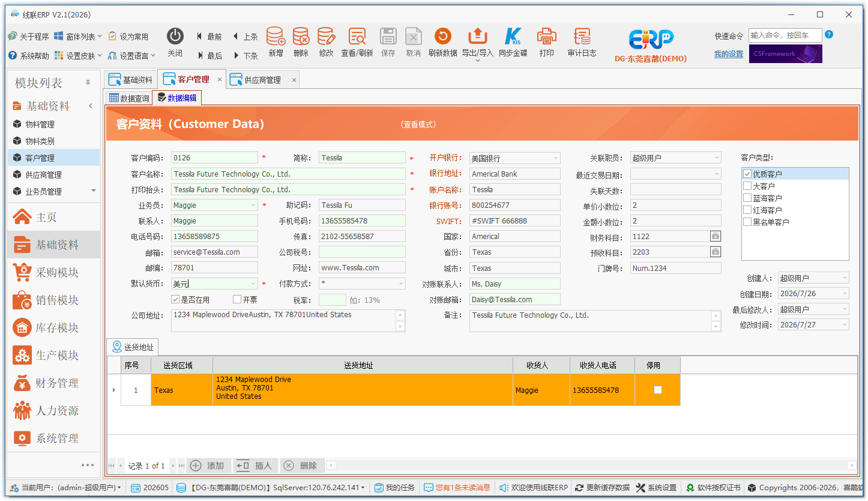Toggle 停用 checkbox in Texas address row
This screenshot has height=501, width=868.
658,390
